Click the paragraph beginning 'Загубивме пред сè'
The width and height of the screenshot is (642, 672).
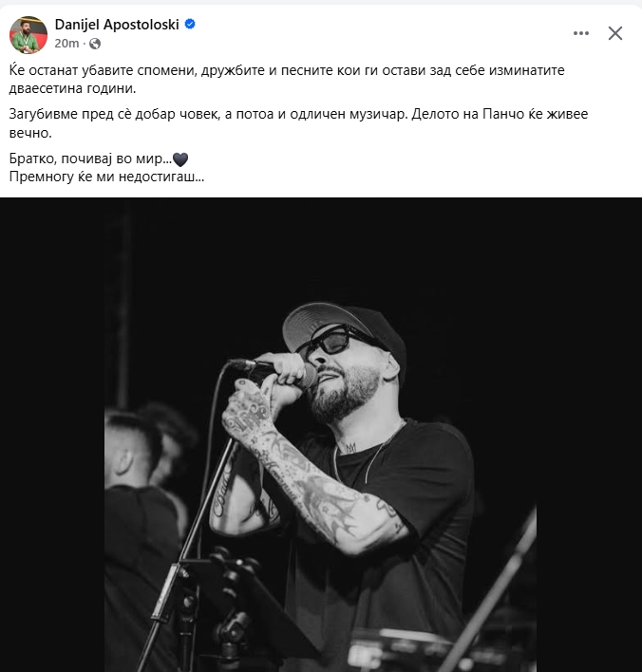pyautogui.click(x=298, y=123)
